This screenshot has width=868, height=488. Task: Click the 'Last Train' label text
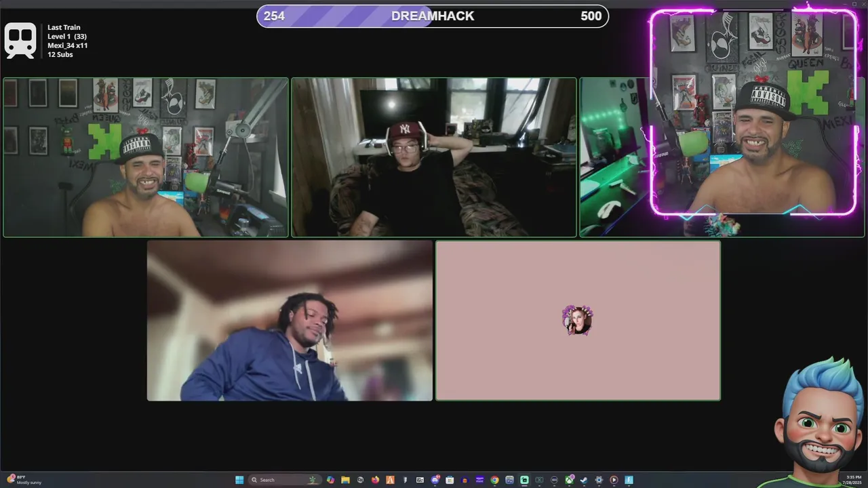tap(64, 28)
